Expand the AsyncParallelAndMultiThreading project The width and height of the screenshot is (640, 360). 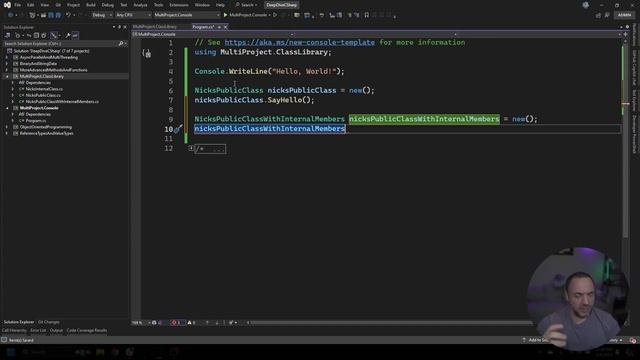(x=7, y=58)
